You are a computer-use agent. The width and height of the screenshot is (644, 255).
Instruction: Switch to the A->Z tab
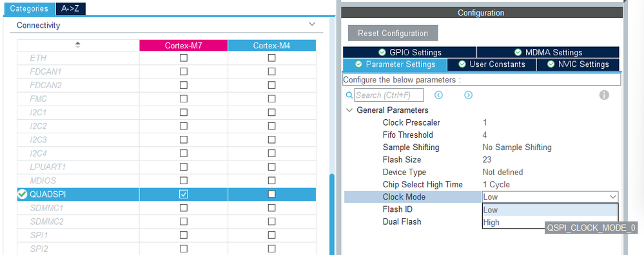(x=70, y=8)
